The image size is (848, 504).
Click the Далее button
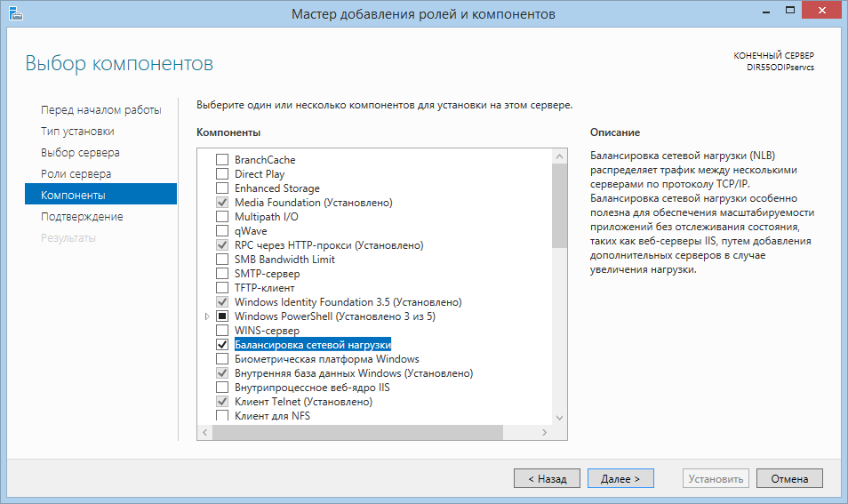pyautogui.click(x=620, y=478)
